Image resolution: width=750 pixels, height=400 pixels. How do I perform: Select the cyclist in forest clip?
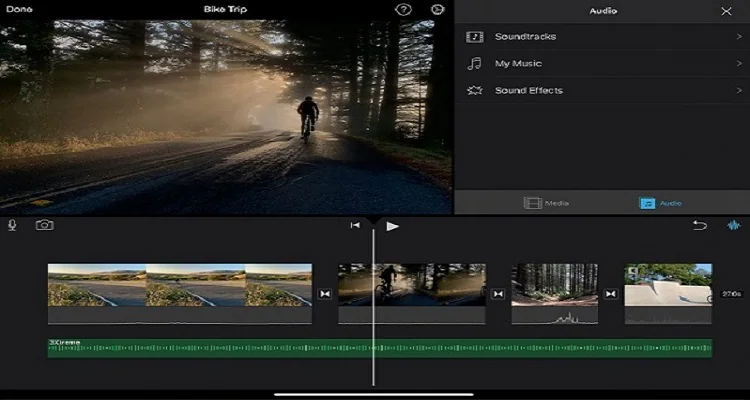coord(412,294)
